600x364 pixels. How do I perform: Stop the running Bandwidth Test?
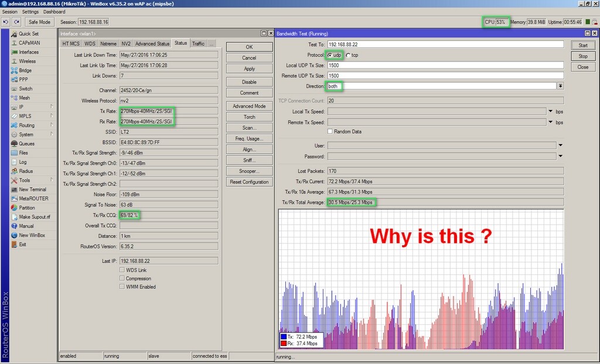coord(583,56)
